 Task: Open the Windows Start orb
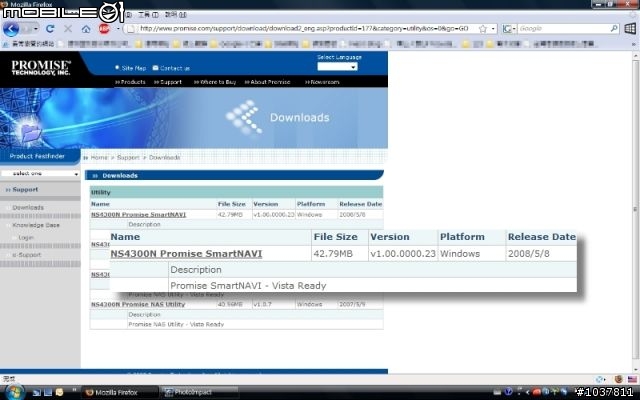(x=14, y=392)
